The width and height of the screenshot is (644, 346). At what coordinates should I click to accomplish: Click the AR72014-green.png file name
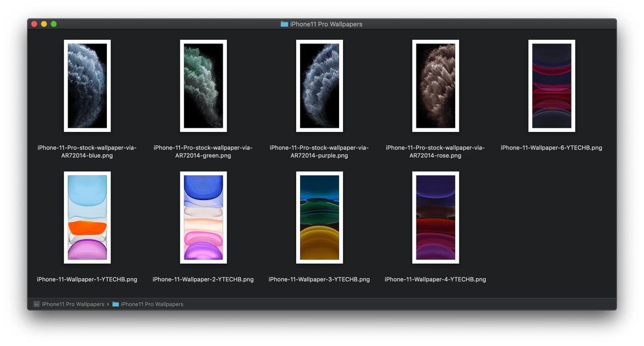pos(203,152)
